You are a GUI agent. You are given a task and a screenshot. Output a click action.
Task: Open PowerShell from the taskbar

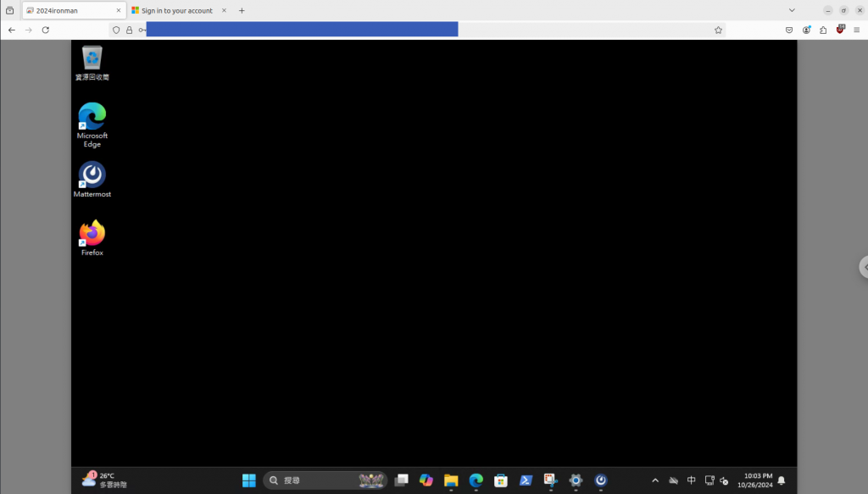click(526, 480)
